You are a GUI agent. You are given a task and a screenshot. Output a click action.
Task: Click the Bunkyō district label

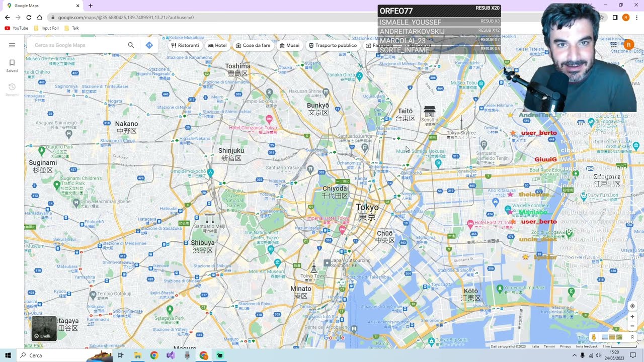318,109
